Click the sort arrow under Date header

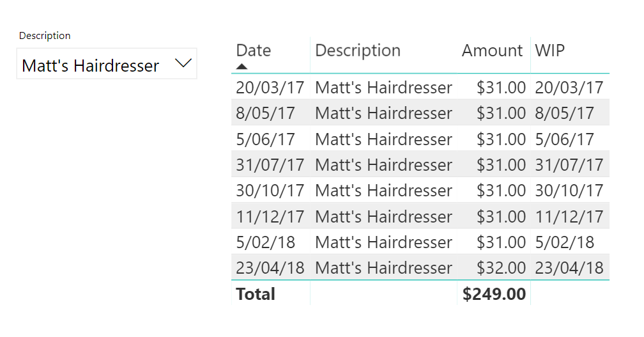tap(242, 66)
